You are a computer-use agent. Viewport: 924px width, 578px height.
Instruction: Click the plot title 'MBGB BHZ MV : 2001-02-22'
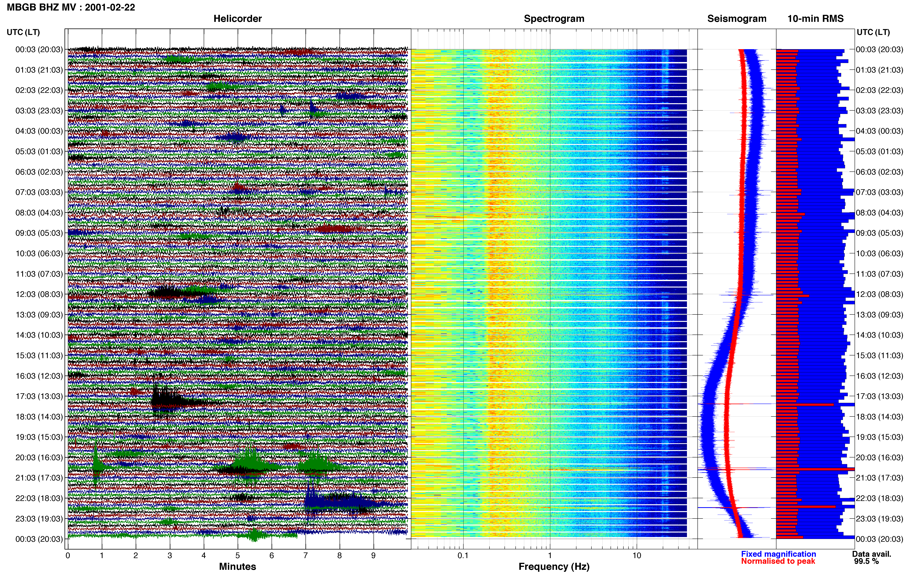click(71, 7)
